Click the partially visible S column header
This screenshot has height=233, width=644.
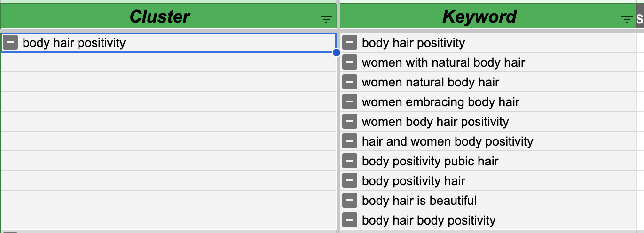[x=640, y=19]
